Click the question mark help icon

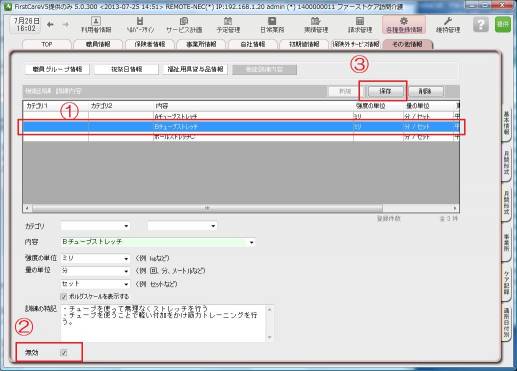tap(481, 24)
